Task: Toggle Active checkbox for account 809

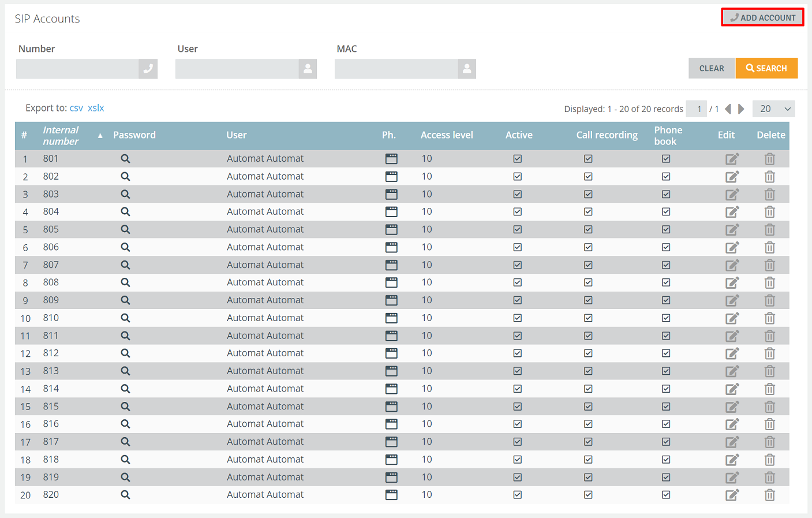Action: click(x=518, y=300)
